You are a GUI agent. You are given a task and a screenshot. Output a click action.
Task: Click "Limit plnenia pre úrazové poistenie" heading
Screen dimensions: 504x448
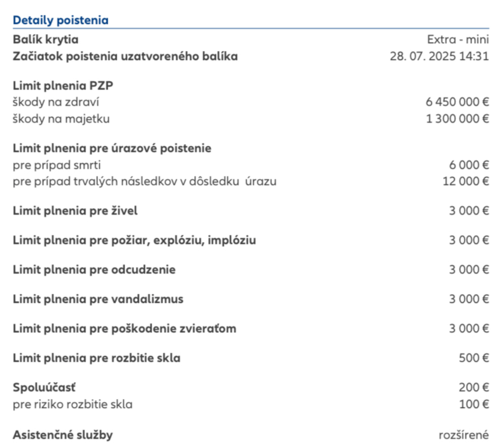coord(112,148)
